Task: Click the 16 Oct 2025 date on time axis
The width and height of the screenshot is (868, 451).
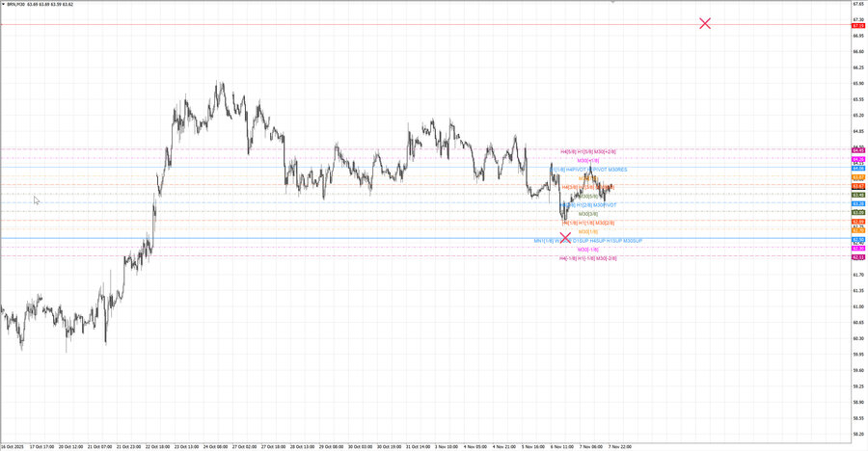Action: (14, 446)
